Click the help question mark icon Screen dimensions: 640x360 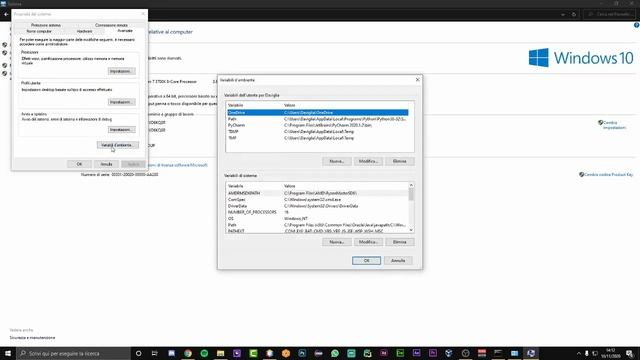click(636, 25)
